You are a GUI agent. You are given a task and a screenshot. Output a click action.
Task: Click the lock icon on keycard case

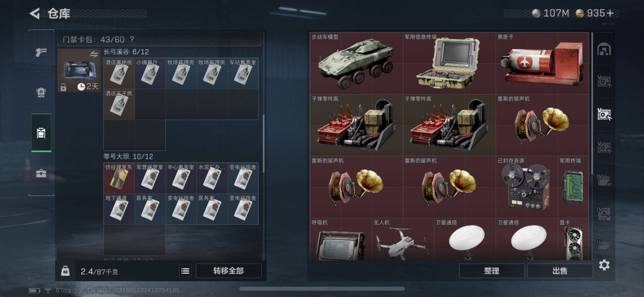tap(63, 87)
